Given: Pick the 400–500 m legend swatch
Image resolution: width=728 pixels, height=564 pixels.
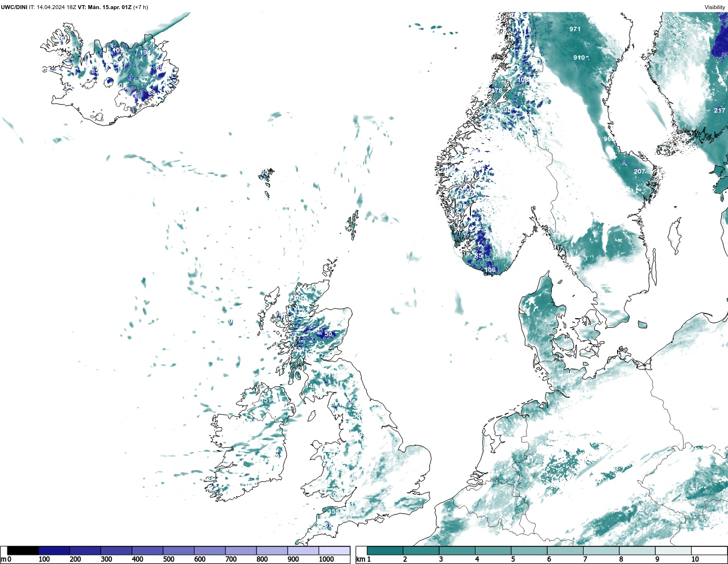Looking at the screenshot, I should coord(147,550).
